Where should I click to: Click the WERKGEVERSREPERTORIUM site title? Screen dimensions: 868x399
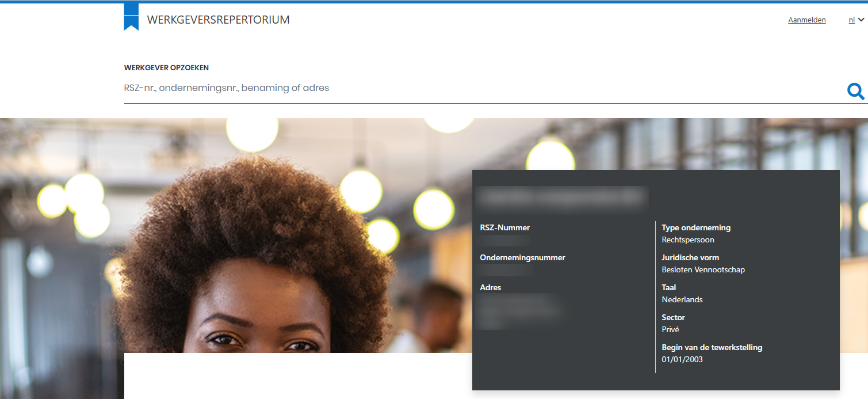tap(219, 20)
